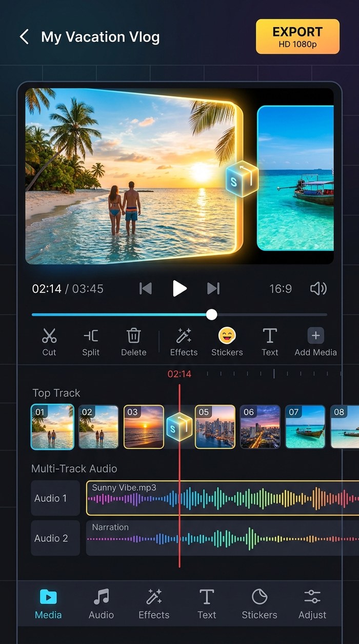The height and width of the screenshot is (644, 359).
Task: Select the Cut scissors tool
Action: pos(49,342)
